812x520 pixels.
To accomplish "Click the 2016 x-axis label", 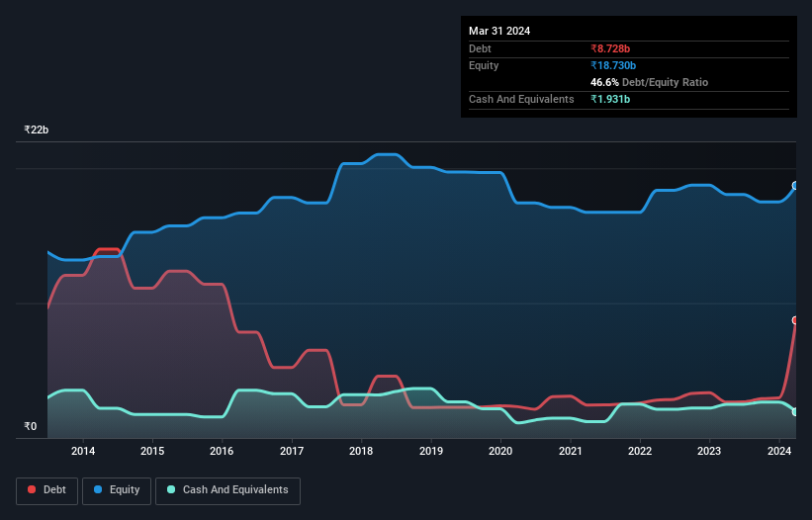I will (222, 451).
